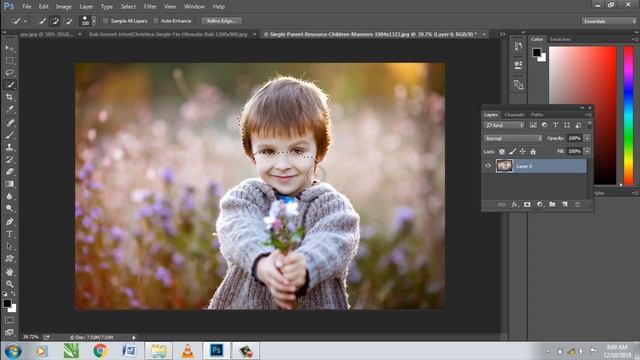The height and width of the screenshot is (360, 640).
Task: Select the Dodge tool
Action: click(x=9, y=209)
